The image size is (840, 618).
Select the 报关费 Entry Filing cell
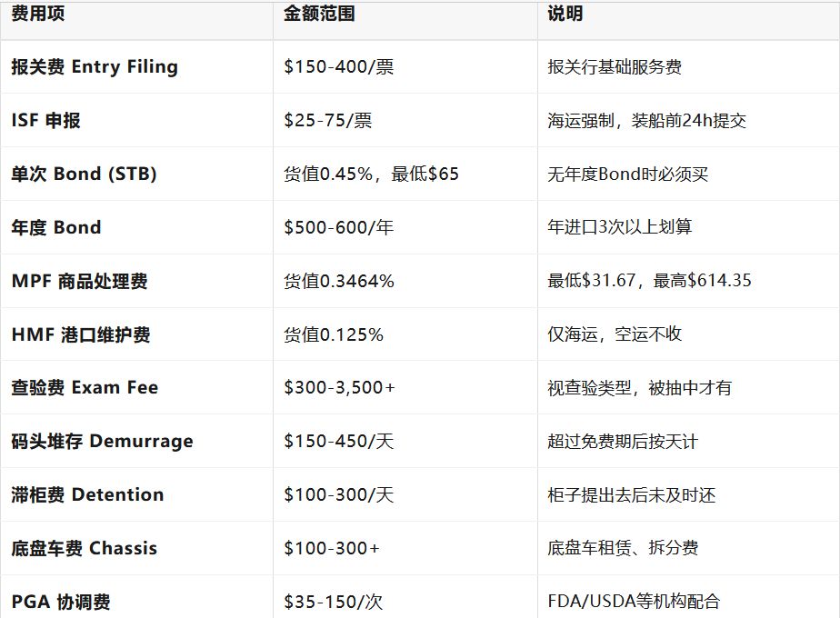click(95, 67)
